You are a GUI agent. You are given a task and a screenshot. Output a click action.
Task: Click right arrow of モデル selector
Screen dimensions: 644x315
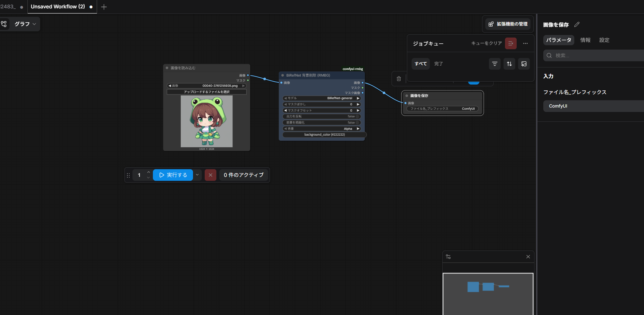[358, 98]
